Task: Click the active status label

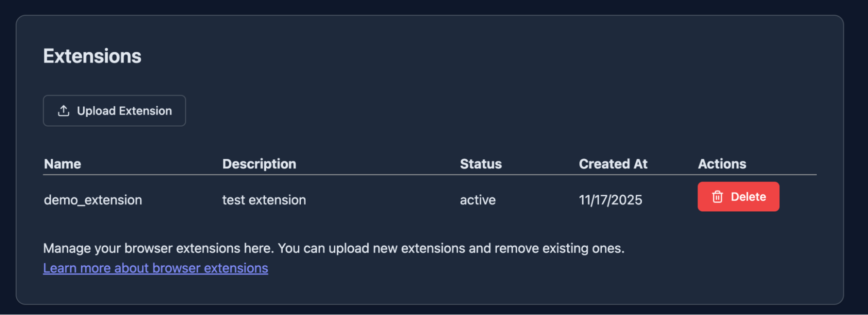Action: tap(478, 200)
